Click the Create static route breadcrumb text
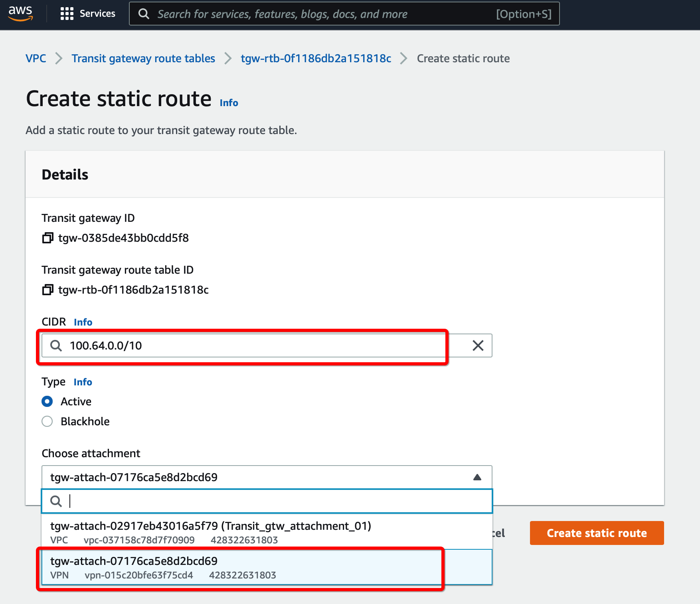700x604 pixels. pyautogui.click(x=463, y=58)
